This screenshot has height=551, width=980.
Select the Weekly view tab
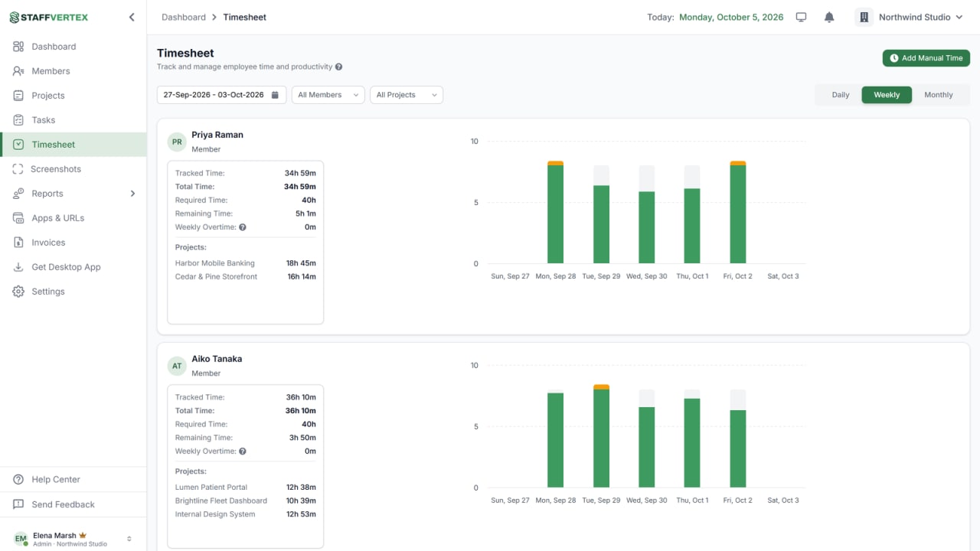pos(887,95)
